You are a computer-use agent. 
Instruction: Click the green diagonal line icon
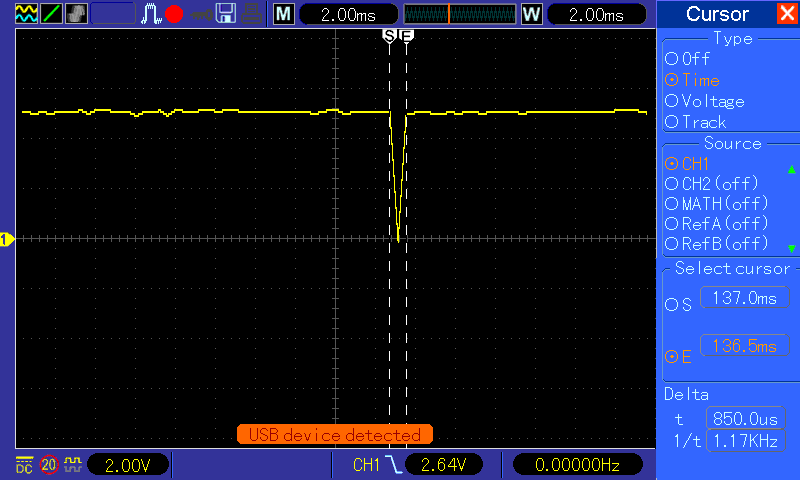[x=52, y=14]
